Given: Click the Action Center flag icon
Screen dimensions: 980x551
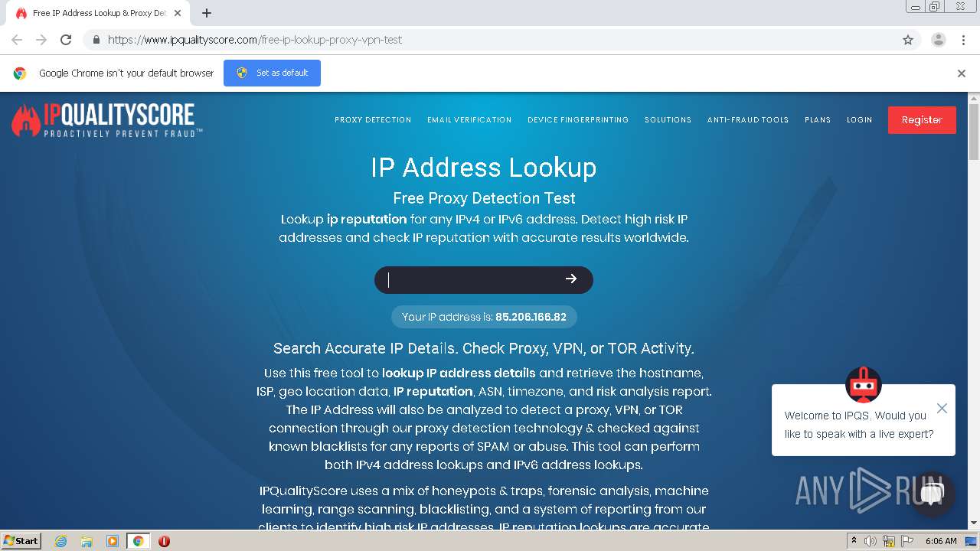Looking at the screenshot, I should coord(906,541).
